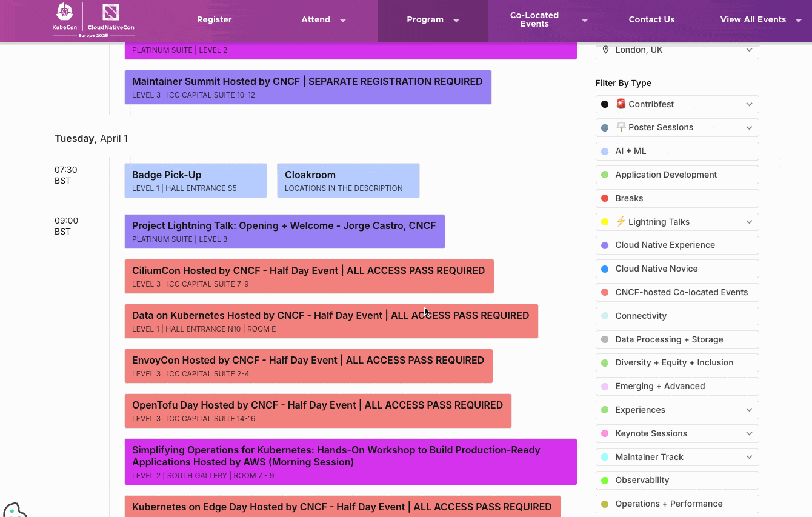Click the KubeCon CloudNativeCon logo
Screen dimensions: 812x517
[x=93, y=19]
